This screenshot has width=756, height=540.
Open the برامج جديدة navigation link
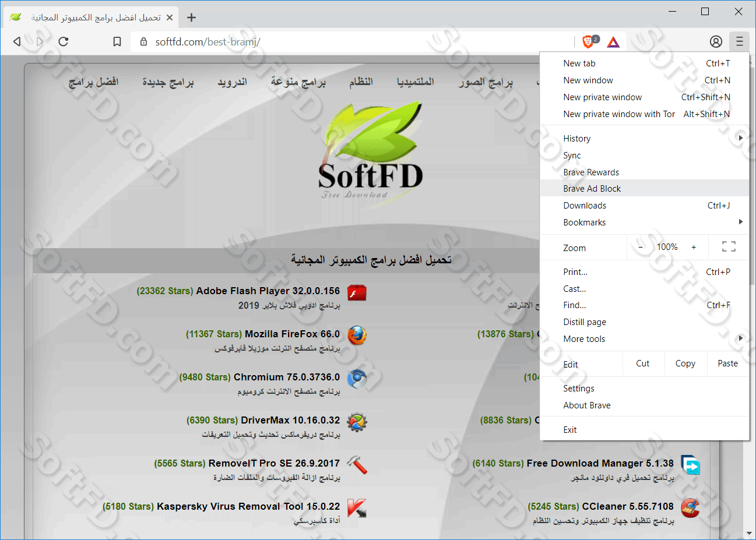(168, 82)
